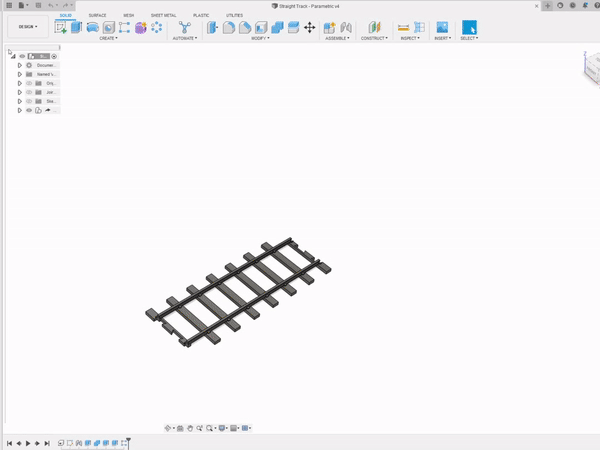600x450 pixels.
Task: Open the DESIGN workspace dropdown
Action: click(28, 27)
